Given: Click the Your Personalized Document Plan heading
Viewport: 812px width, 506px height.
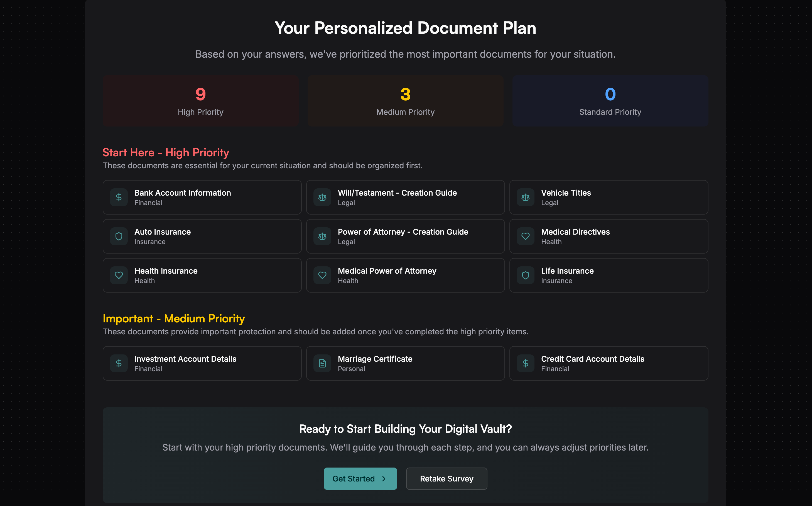Looking at the screenshot, I should click(405, 28).
